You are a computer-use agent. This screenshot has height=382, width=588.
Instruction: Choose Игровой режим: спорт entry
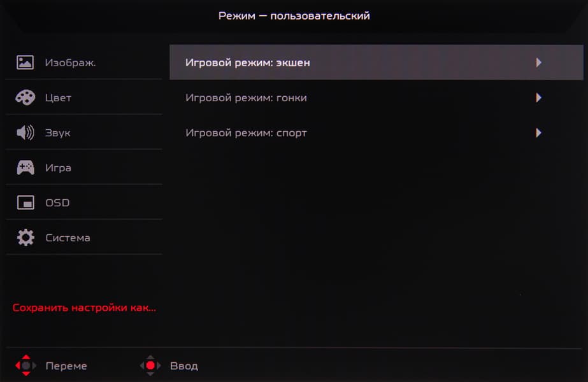point(376,132)
